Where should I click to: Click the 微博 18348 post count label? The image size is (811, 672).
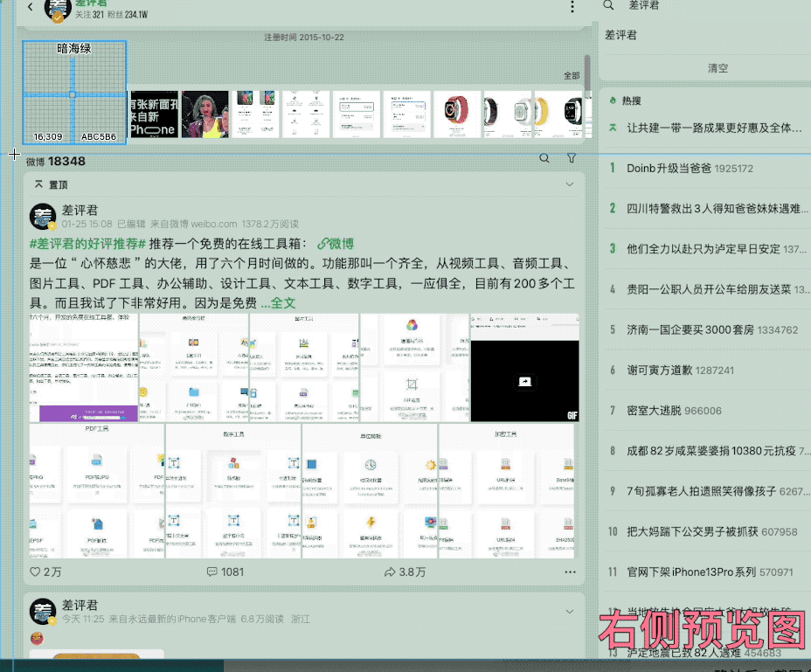point(56,162)
